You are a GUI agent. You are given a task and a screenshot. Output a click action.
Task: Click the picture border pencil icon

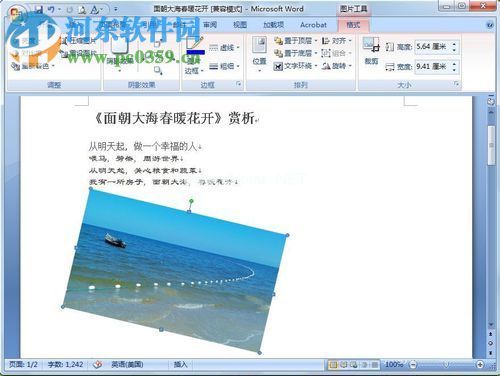[x=195, y=44]
